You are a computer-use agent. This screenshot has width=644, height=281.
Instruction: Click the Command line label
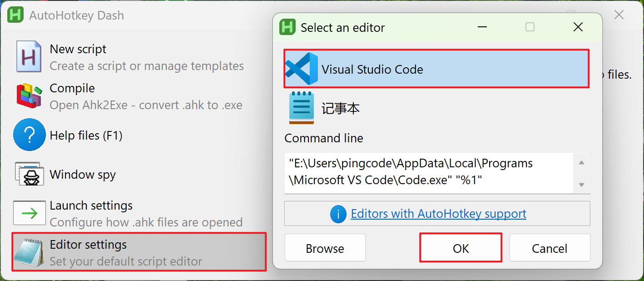324,138
